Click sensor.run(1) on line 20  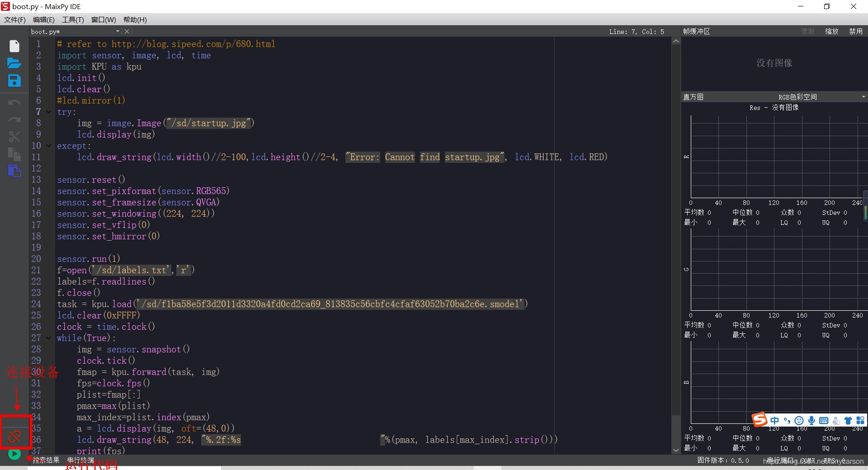coord(89,259)
